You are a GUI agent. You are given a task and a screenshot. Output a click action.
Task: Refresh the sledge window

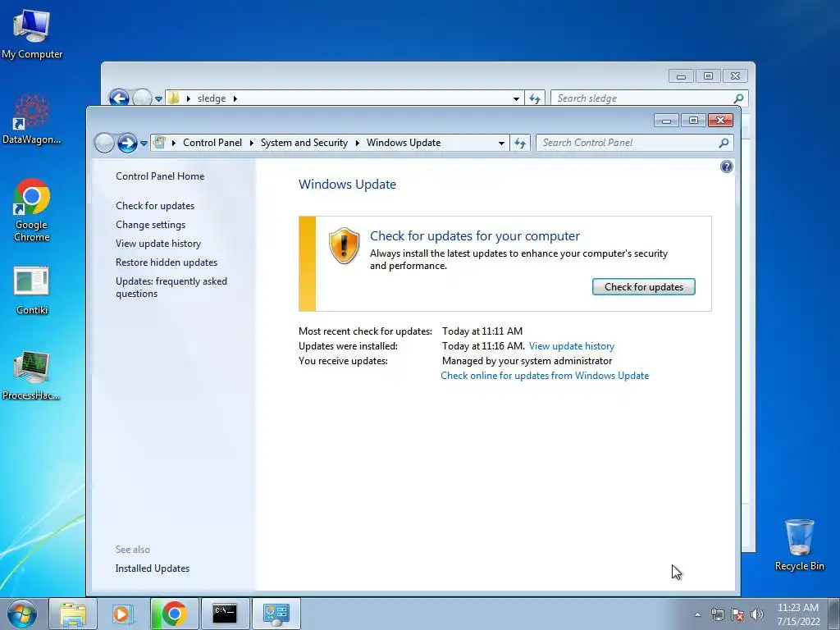(535, 98)
